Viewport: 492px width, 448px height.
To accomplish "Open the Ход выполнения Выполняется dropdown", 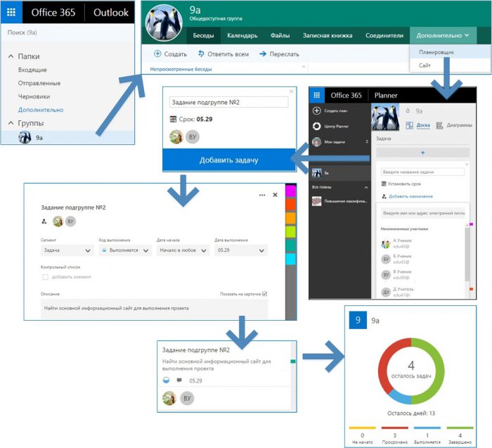I will point(125,250).
